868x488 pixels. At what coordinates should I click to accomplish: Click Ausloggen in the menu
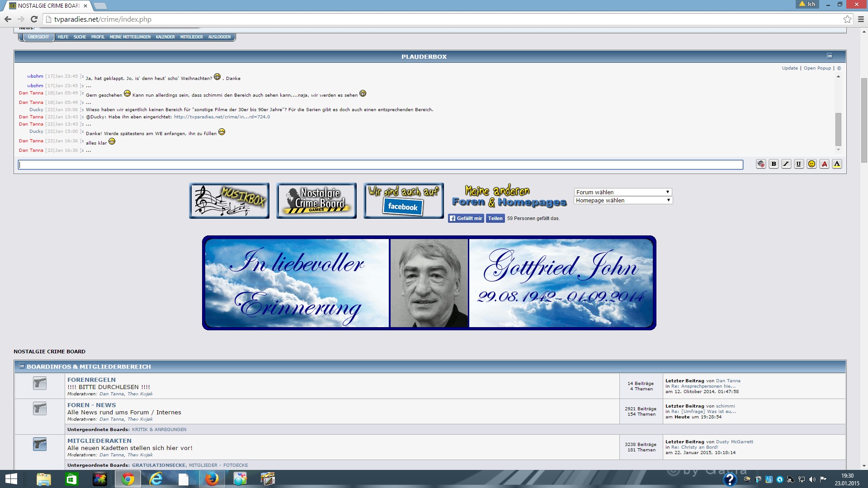[219, 37]
